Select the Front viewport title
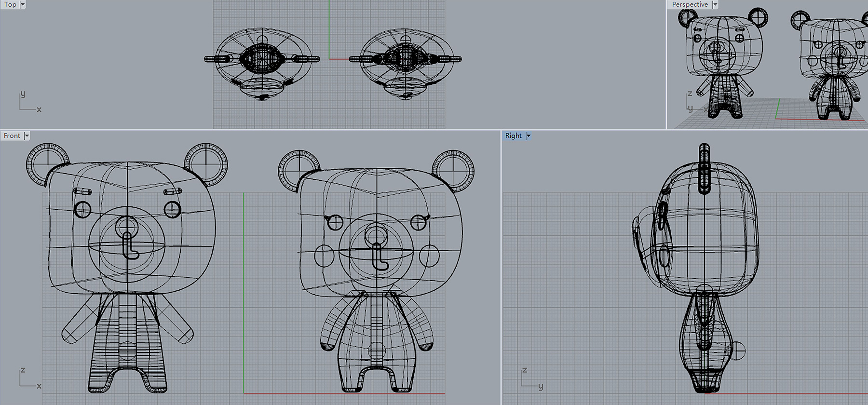The height and width of the screenshot is (405, 868). click(12, 135)
